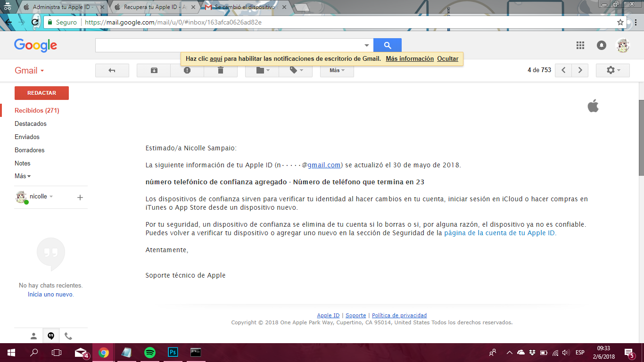Archive this email
Screen dimensions: 644x362
154,70
